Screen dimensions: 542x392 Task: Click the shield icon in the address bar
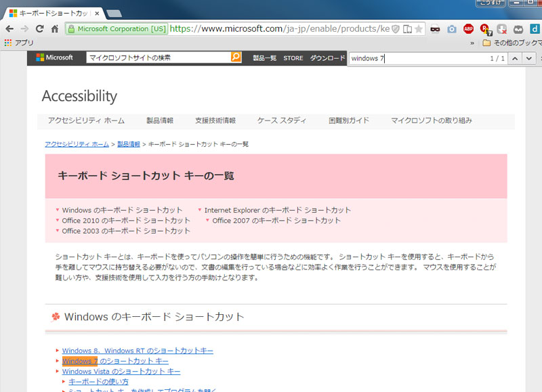pyautogui.click(x=396, y=29)
